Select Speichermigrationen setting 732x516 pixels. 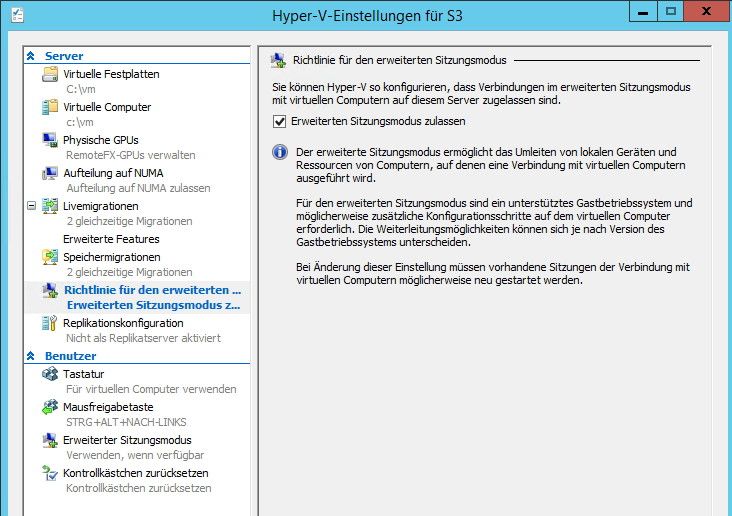click(x=112, y=257)
